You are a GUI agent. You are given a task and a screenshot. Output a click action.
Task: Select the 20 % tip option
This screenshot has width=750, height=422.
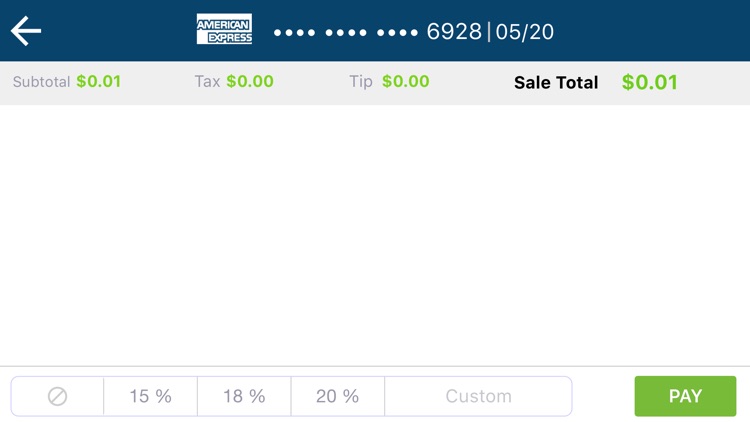(337, 396)
